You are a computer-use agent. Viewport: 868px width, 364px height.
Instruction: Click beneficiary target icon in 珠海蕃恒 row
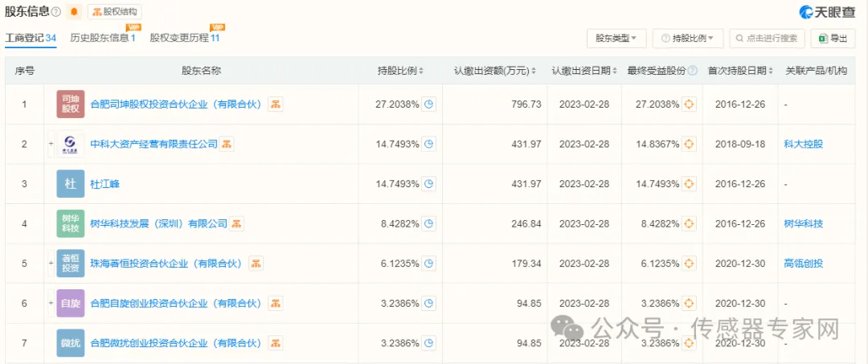click(x=689, y=264)
